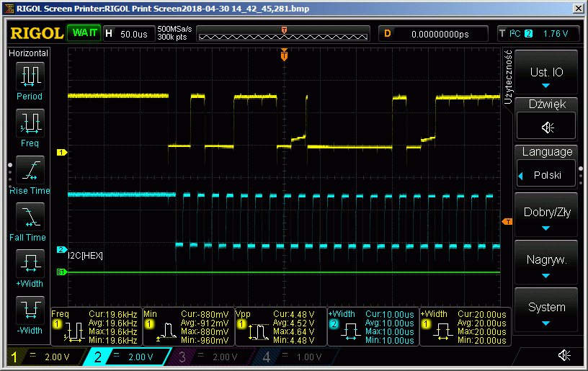This screenshot has height=371, width=588.
Task: Open the Nagryw. record menu
Action: [x=546, y=262]
